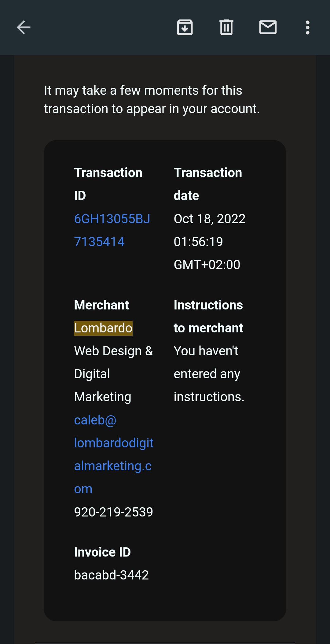This screenshot has height=644, width=330.
Task: Tap the 'It may take a few moments' text
Action: click(x=152, y=100)
